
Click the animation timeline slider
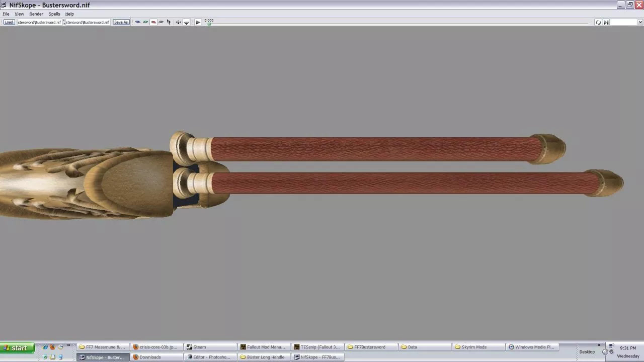point(397,23)
